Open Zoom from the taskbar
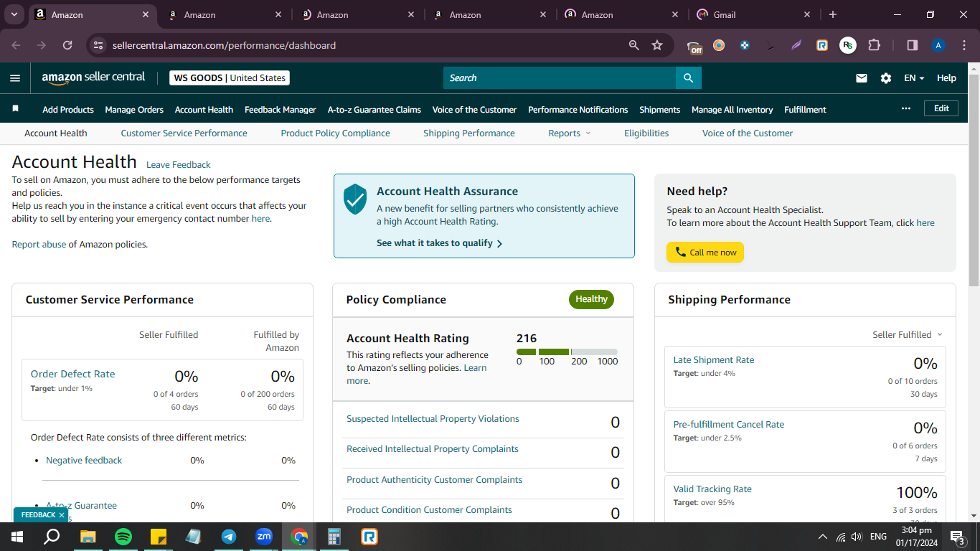This screenshot has height=551, width=980. [264, 536]
